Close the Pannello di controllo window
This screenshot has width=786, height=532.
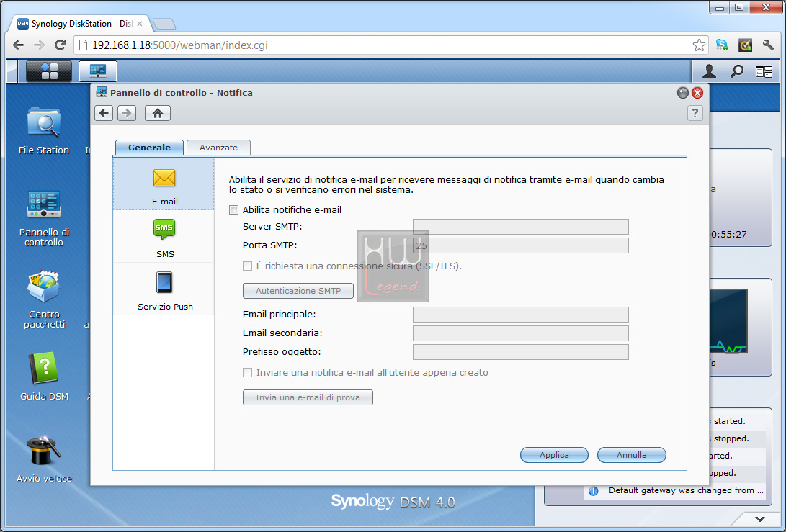tap(697, 93)
